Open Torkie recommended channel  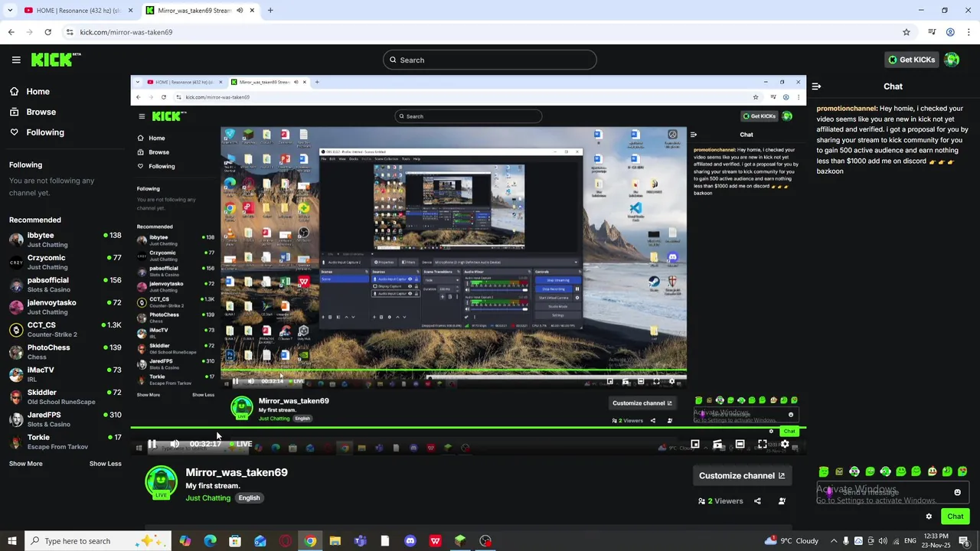[65, 442]
